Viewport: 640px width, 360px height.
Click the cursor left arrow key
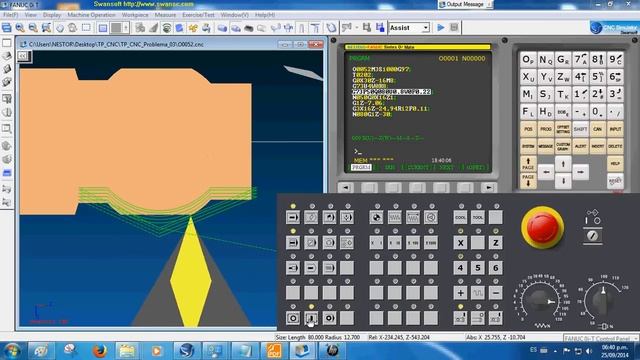pyautogui.click(x=546, y=172)
